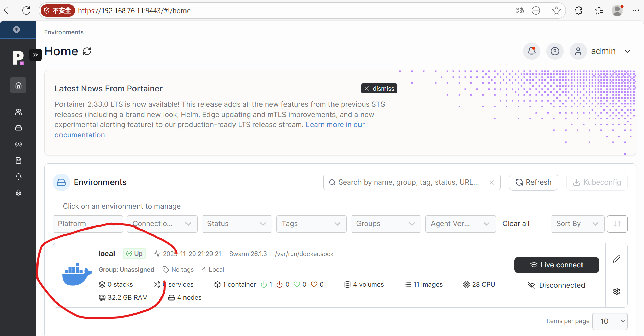644x336 pixels.
Task: Open Users section in sidebar
Action: tap(18, 112)
